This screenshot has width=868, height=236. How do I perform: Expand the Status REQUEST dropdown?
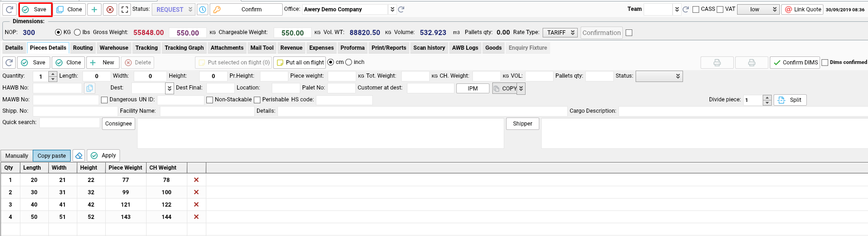click(x=190, y=9)
